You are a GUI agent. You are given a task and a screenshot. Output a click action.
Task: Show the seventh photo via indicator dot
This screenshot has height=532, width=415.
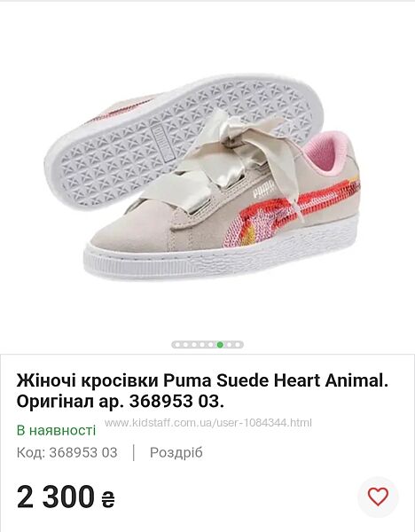coord(229,345)
